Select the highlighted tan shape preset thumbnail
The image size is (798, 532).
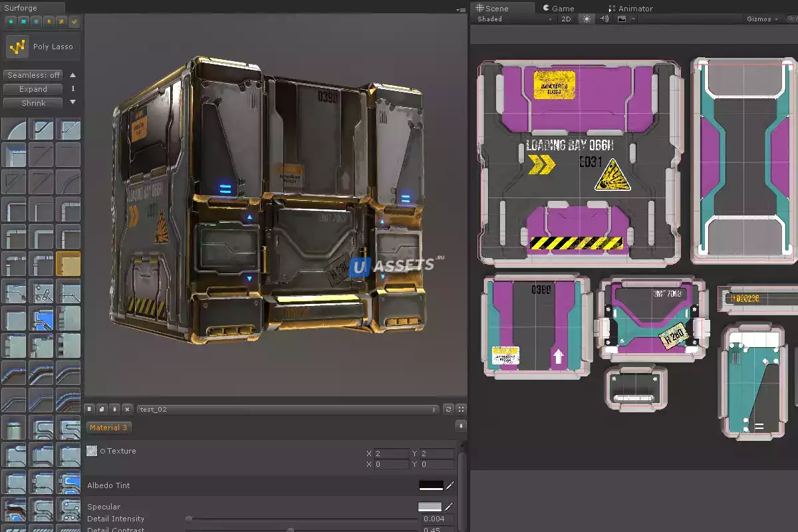(68, 264)
